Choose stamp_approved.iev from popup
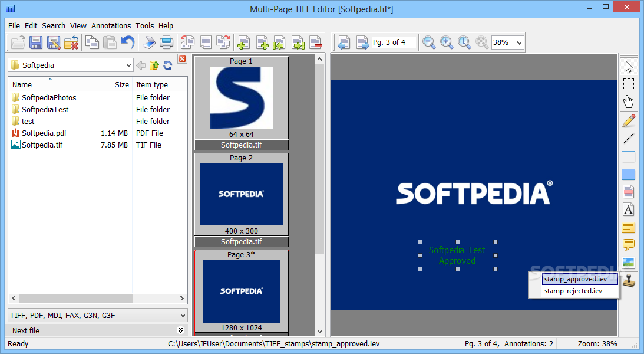This screenshot has width=644, height=354. [x=580, y=279]
